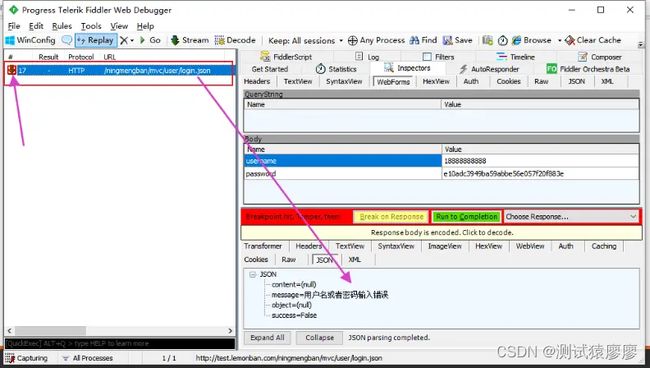Image resolution: width=650 pixels, height=368 pixels.
Task: Select response JSON tab
Action: click(325, 260)
